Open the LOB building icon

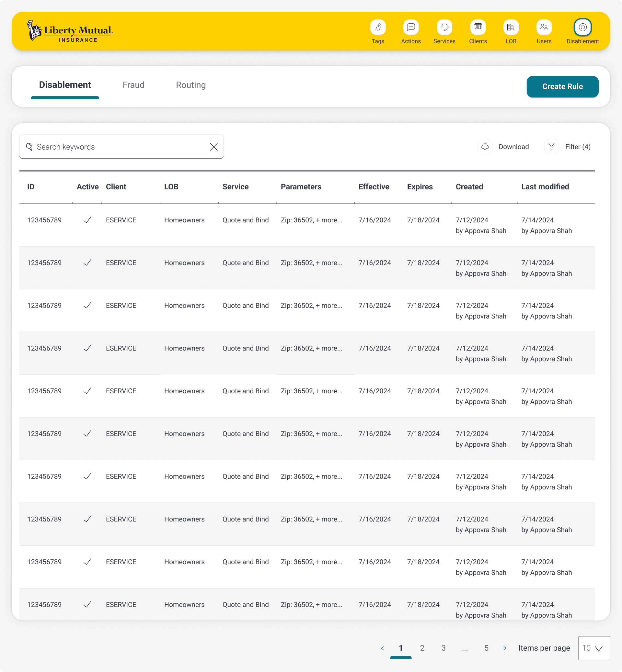click(511, 27)
